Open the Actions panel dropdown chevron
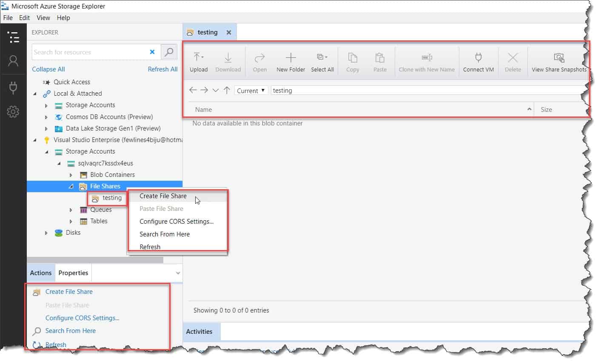 178,273
